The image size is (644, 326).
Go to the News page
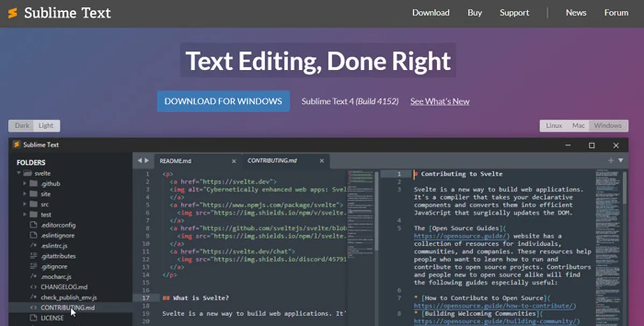[576, 13]
